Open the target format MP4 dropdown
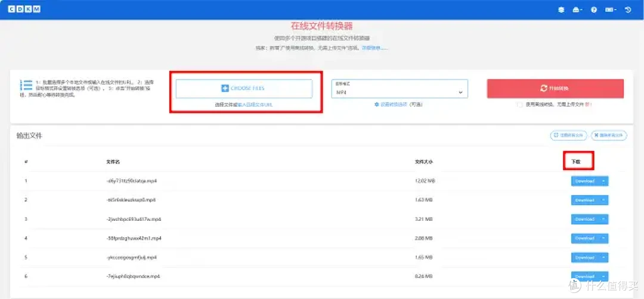The image size is (644, 299). tap(400, 89)
